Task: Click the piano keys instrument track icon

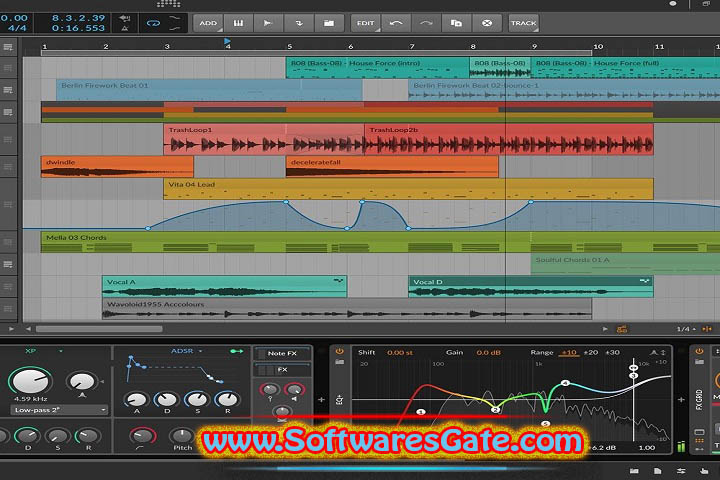Action: pyautogui.click(x=238, y=23)
